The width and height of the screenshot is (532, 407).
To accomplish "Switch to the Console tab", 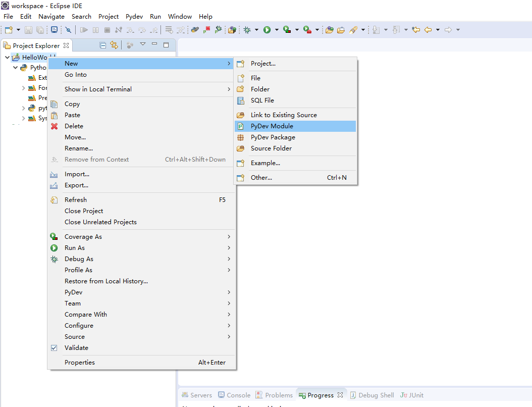I will tap(234, 395).
